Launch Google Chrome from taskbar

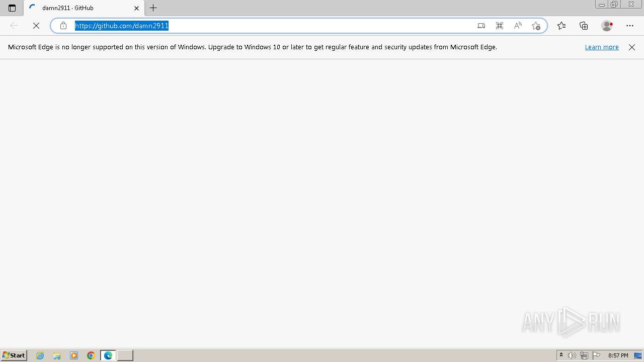[x=91, y=355]
